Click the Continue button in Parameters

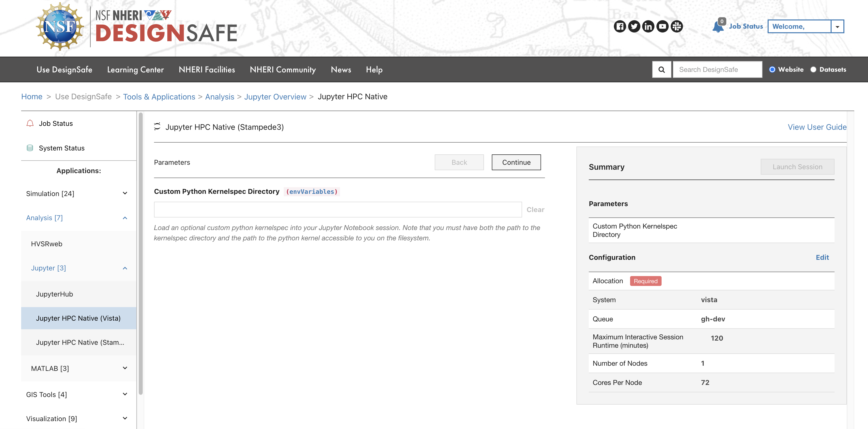[516, 162]
